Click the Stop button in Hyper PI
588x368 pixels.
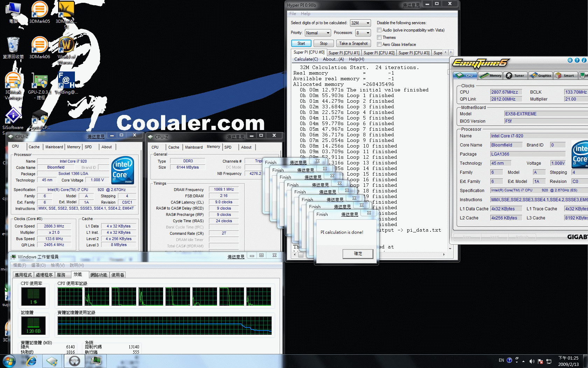coord(323,43)
